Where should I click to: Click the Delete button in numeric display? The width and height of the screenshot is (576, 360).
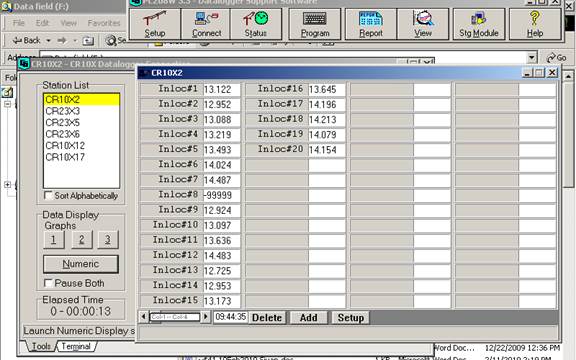[267, 317]
